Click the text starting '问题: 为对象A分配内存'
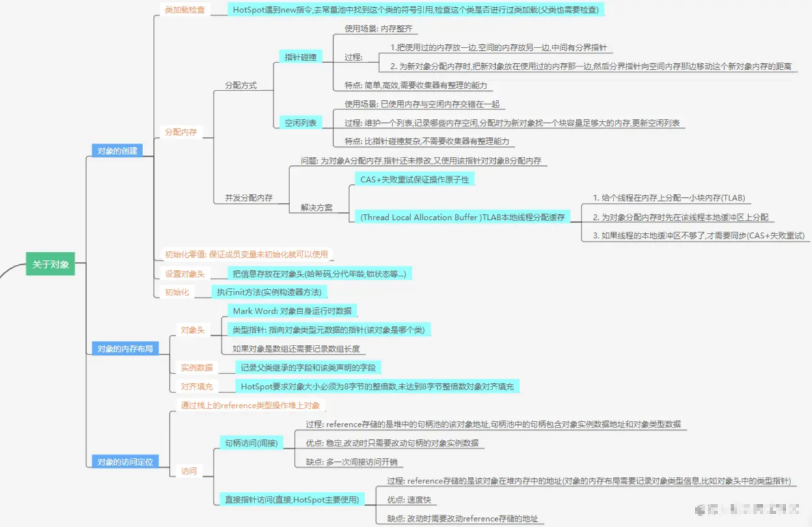Viewport: 812px width, 527px height. coord(421,161)
